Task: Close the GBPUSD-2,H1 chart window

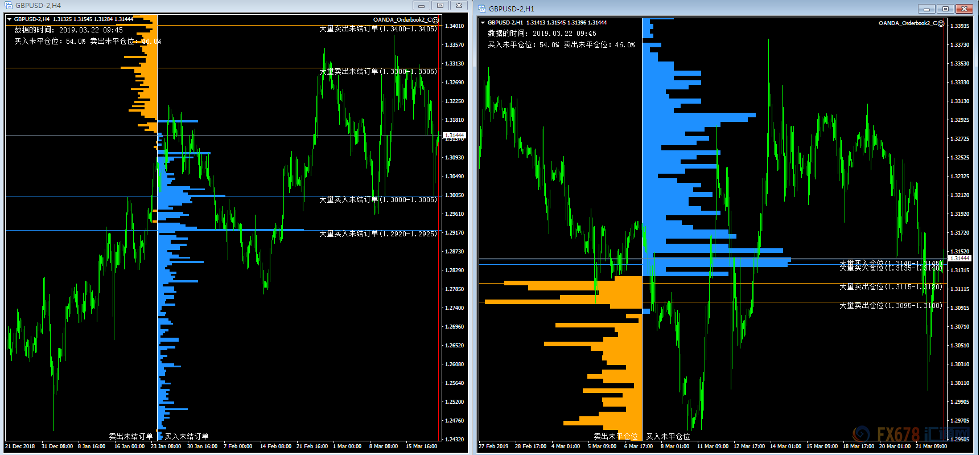Action: [x=964, y=9]
